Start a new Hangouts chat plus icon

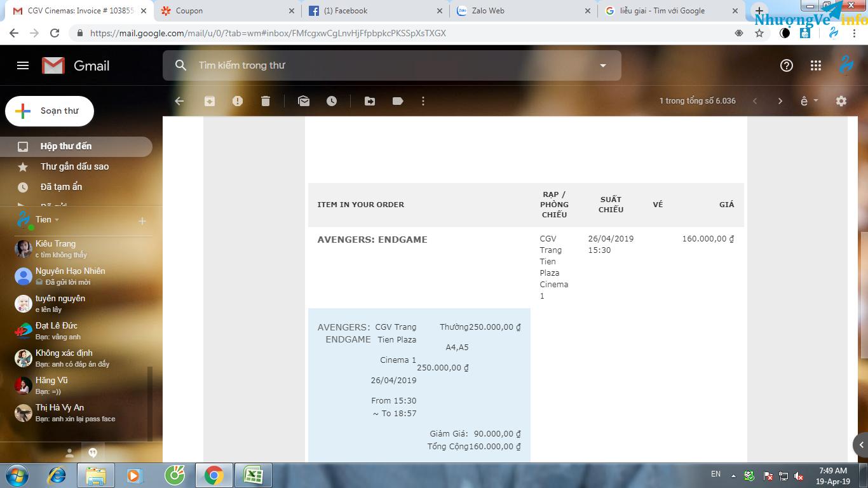click(x=142, y=221)
